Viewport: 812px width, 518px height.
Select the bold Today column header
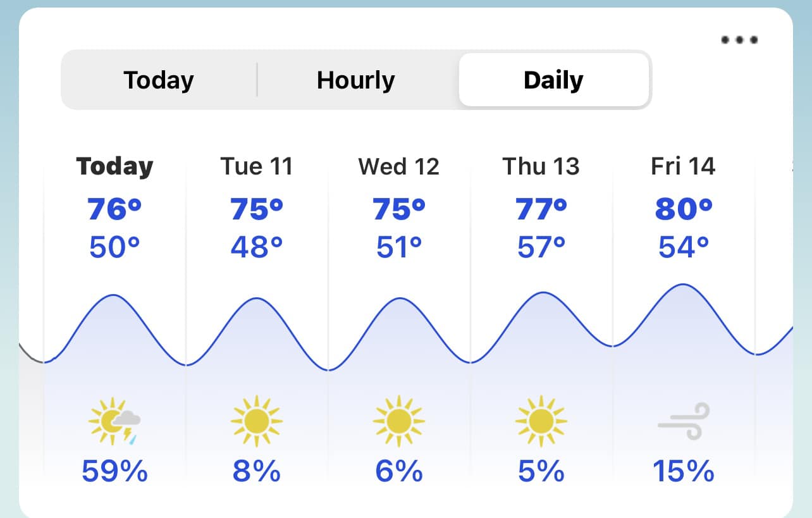114,166
